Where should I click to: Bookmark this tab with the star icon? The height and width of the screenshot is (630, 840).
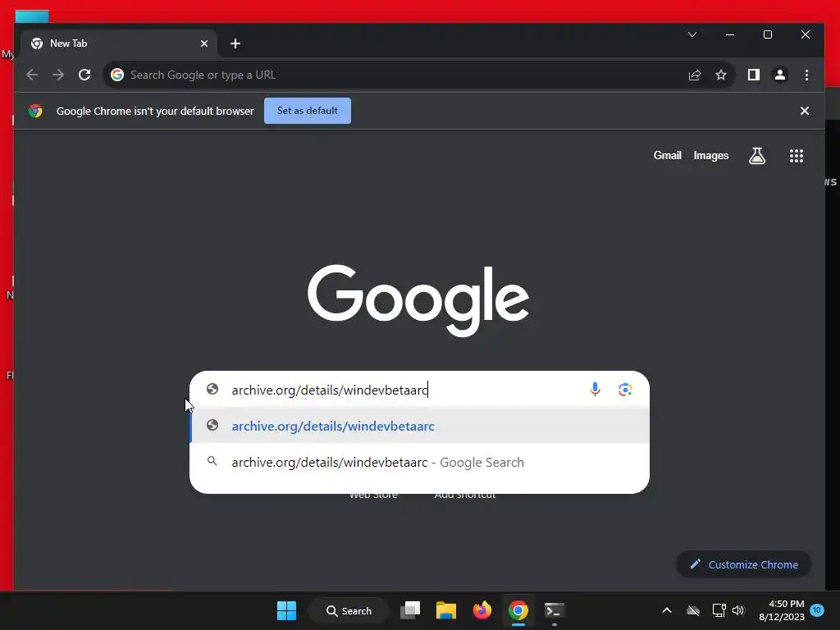[721, 75]
